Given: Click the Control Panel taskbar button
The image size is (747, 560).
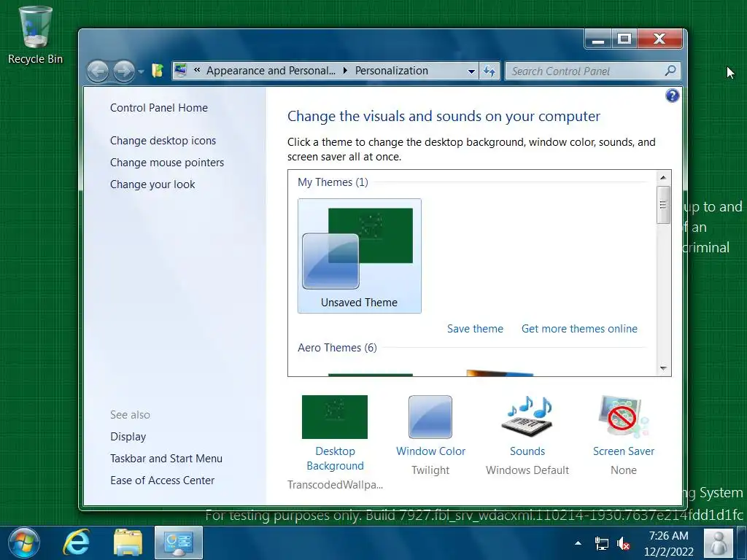Looking at the screenshot, I should coord(179,542).
